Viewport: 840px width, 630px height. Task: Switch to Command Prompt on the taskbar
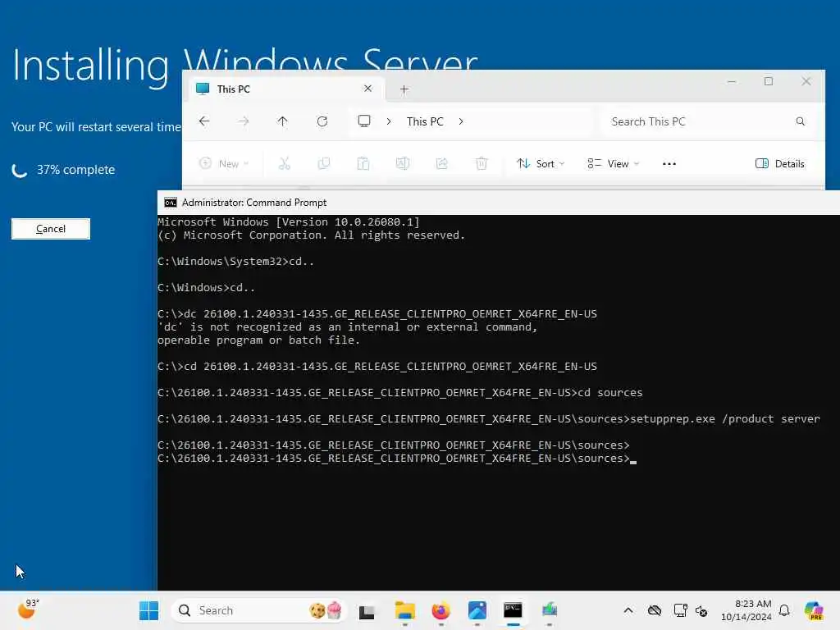tap(513, 610)
